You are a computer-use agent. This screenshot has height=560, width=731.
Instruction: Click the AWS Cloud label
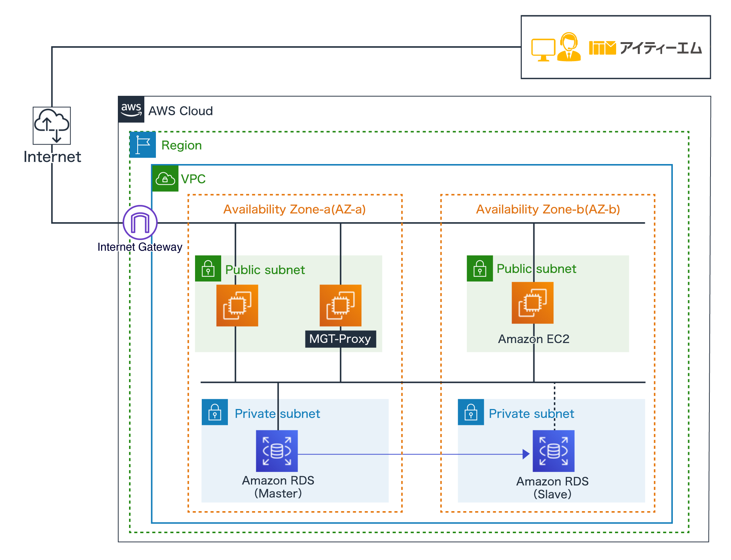click(181, 111)
